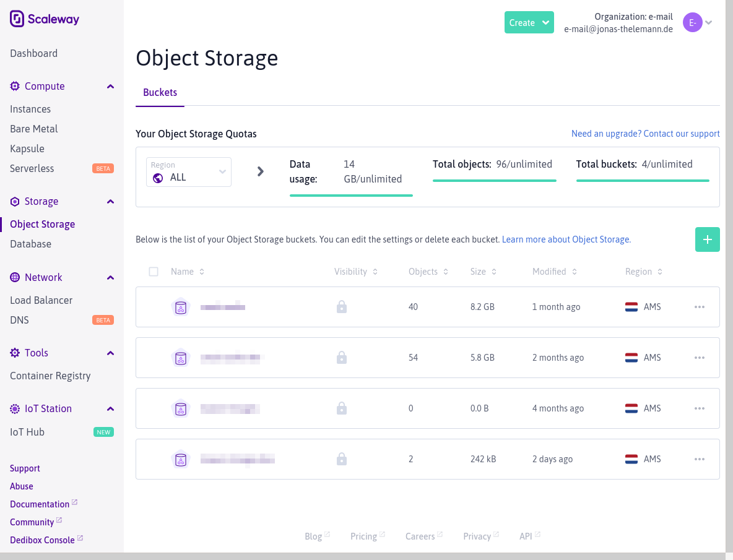This screenshot has width=733, height=560.
Task: Select the Buckets tab
Action: coord(160,92)
